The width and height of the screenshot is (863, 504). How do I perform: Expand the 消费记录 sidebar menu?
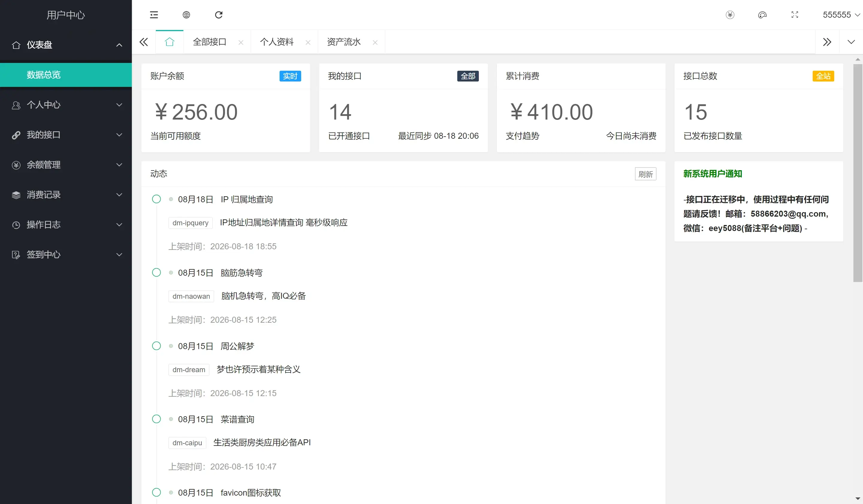(x=66, y=195)
